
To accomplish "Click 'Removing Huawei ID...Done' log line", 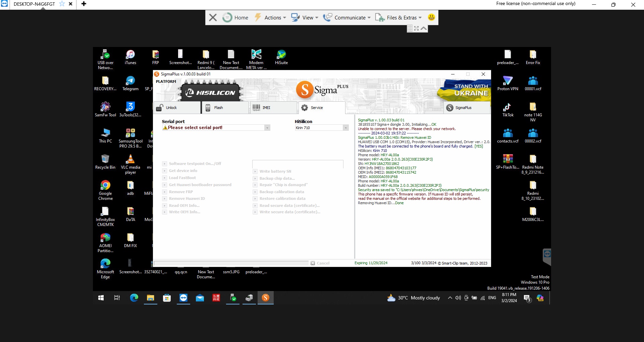I will pos(381,203).
